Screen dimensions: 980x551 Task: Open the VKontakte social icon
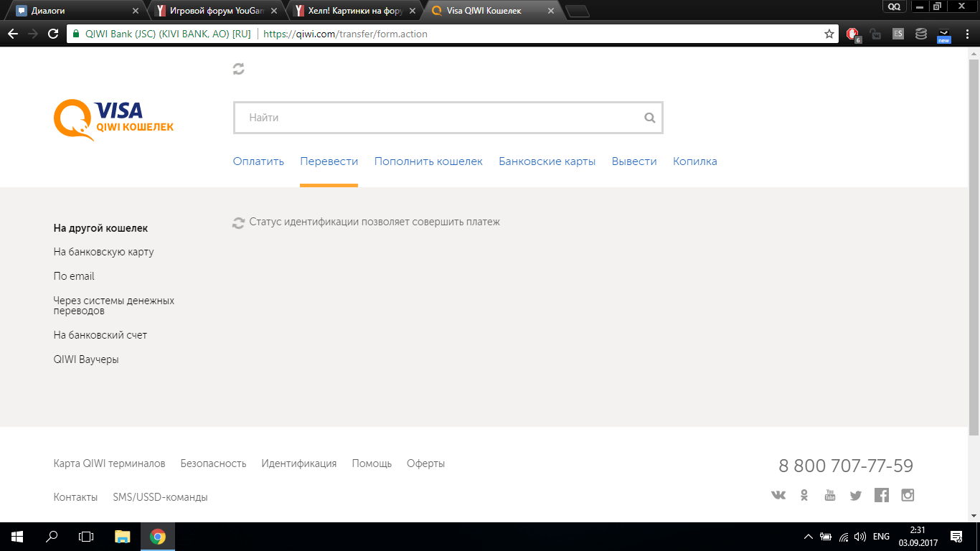coord(778,495)
